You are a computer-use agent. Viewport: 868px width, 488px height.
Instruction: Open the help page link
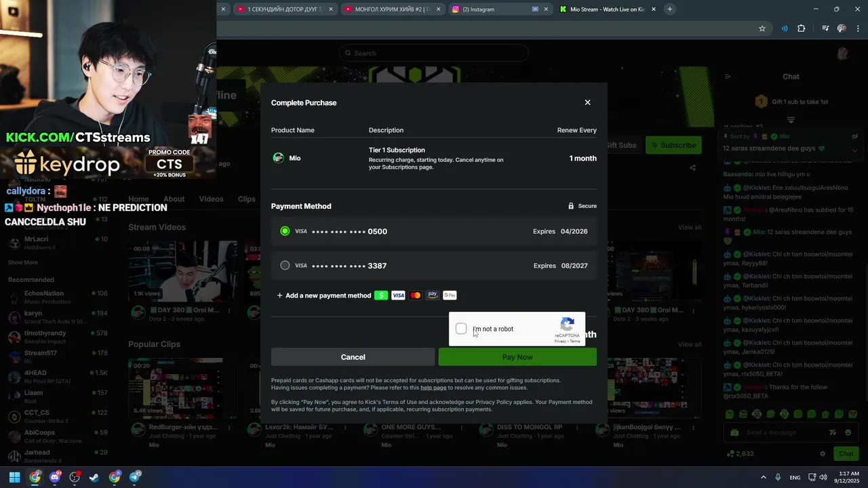[433, 388]
